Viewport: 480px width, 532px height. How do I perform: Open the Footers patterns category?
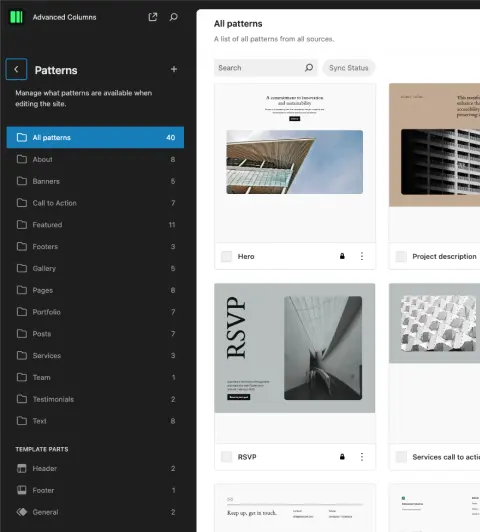coord(95,246)
